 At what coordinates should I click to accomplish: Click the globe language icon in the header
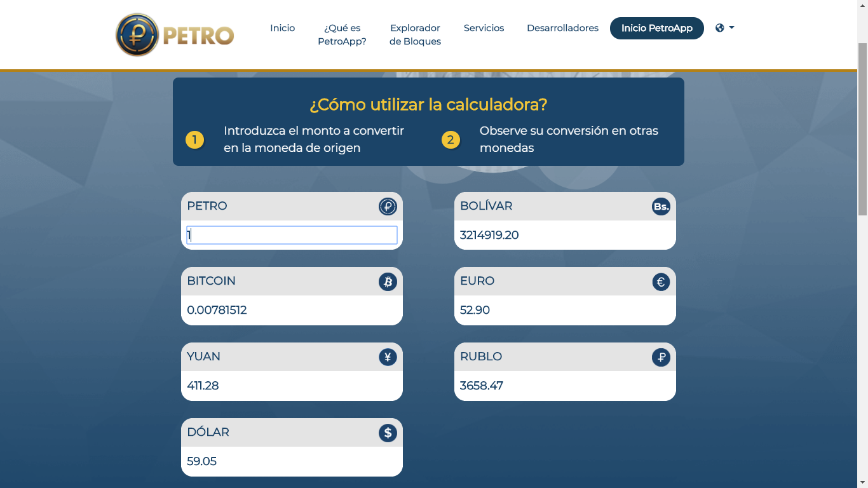[719, 28]
